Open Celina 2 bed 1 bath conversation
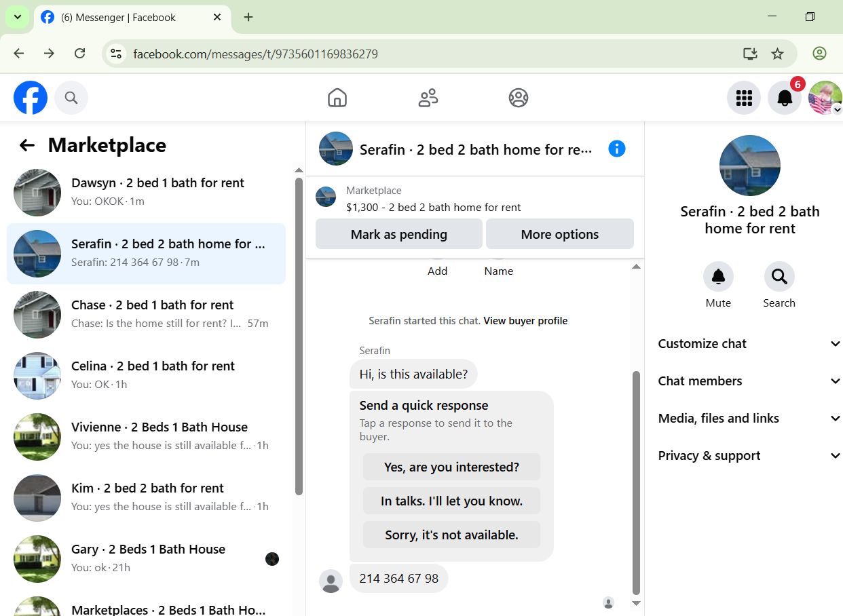Viewport: 843px width, 616px height. 146,376
